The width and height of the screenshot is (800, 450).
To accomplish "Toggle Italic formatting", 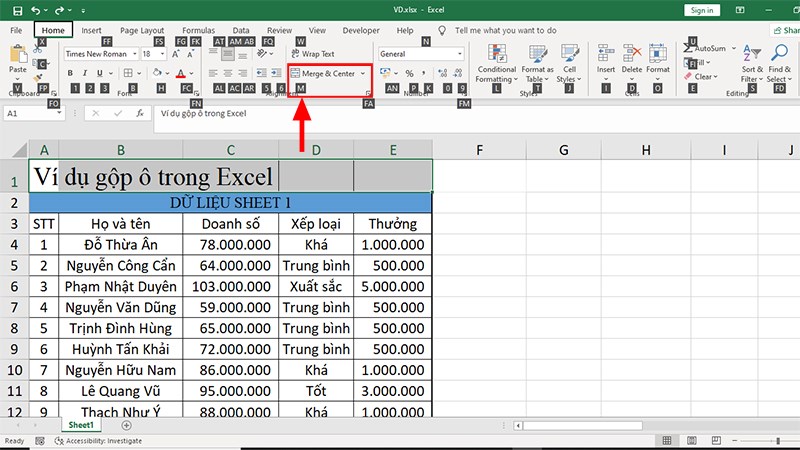I will 85,73.
